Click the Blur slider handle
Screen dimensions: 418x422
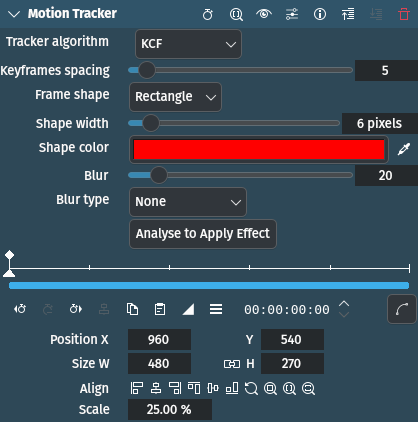pos(159,175)
